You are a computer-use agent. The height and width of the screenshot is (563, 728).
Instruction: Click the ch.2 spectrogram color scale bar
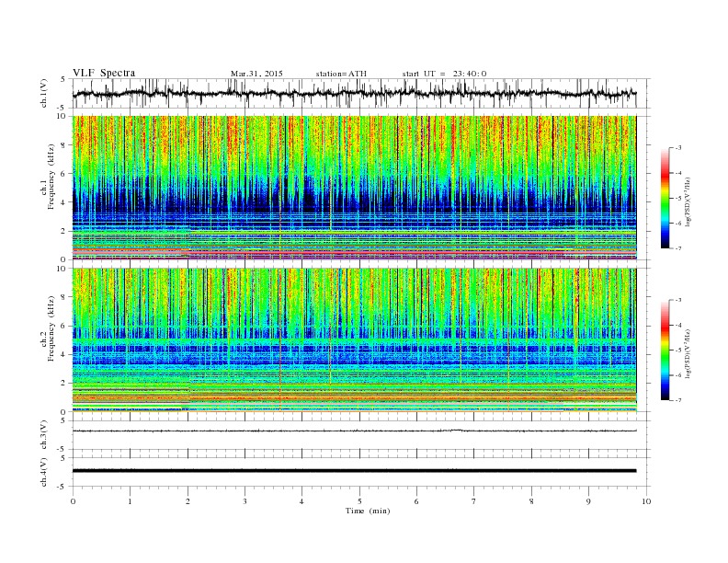click(x=665, y=350)
